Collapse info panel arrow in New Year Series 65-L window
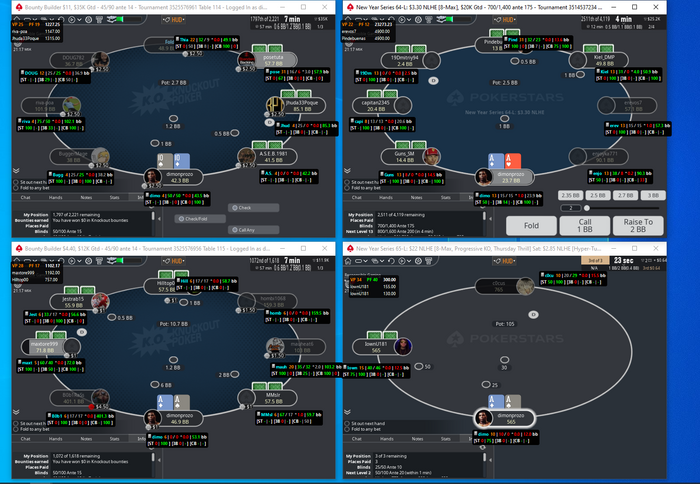 tap(490, 460)
